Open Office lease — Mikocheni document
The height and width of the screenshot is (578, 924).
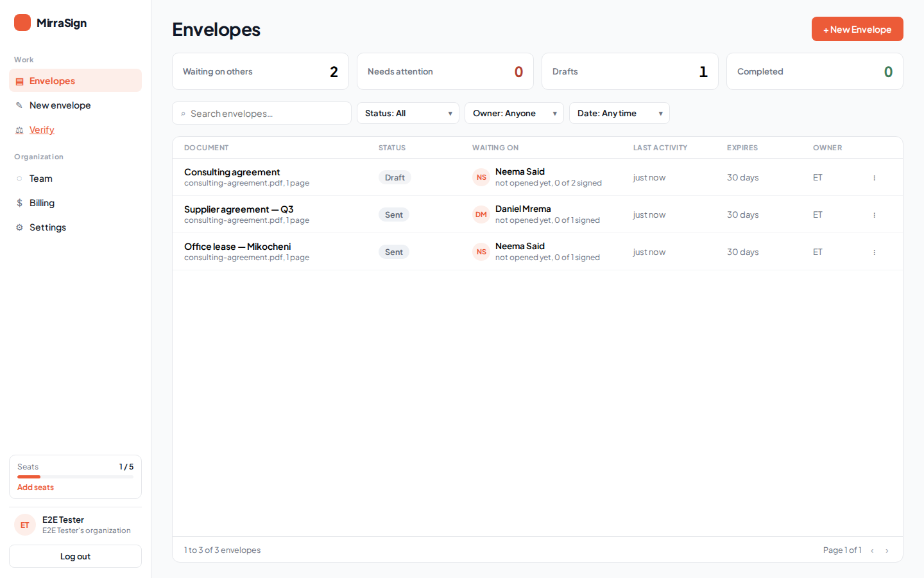click(x=237, y=247)
